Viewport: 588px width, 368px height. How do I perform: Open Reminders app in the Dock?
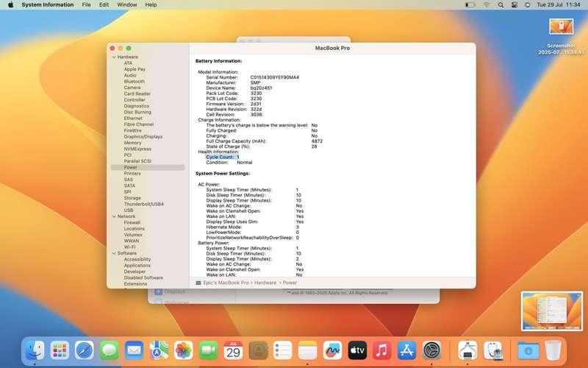283,351
